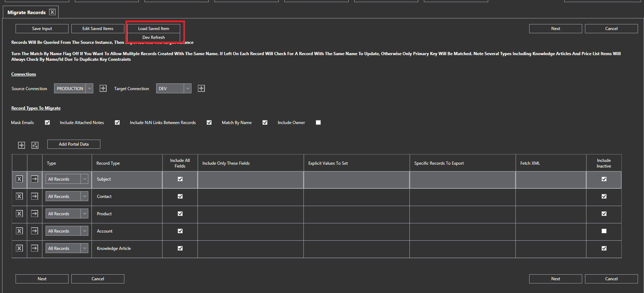Switch to the Migrate Records tab
This screenshot has width=644, height=293.
(26, 12)
